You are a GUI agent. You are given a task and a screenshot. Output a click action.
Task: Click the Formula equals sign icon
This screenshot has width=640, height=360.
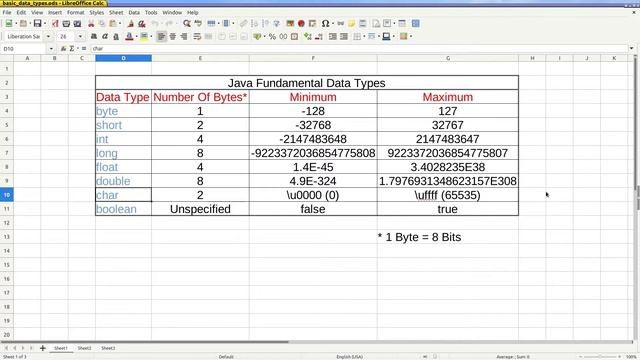pyautogui.click(x=84, y=49)
